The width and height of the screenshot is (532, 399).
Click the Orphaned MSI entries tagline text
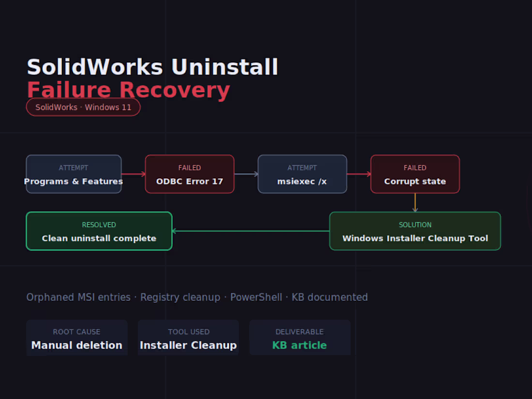pyautogui.click(x=197, y=297)
